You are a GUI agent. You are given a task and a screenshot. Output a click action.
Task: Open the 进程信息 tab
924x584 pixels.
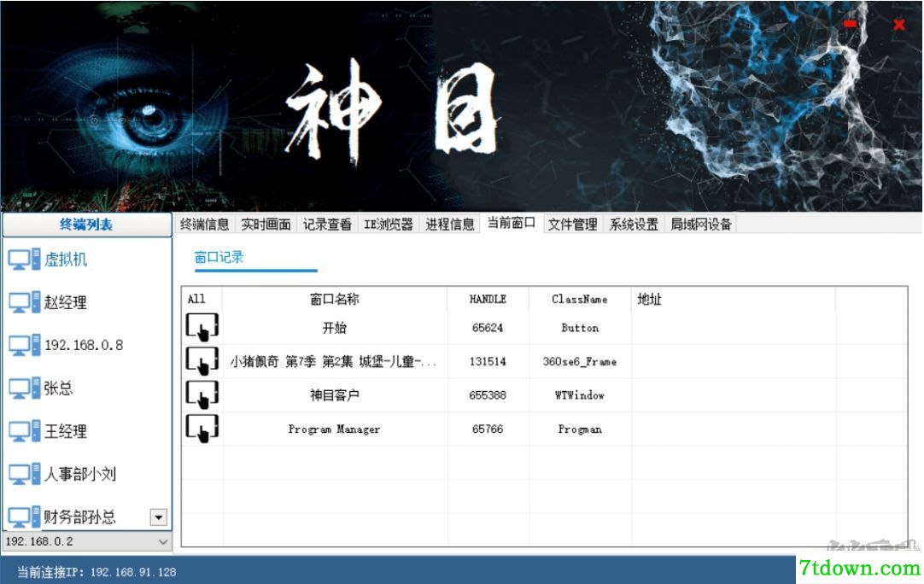pos(450,224)
